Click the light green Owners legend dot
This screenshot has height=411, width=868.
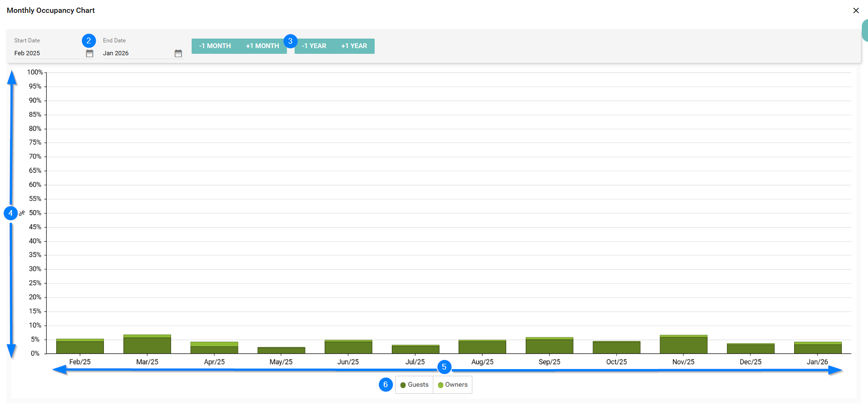click(x=441, y=385)
